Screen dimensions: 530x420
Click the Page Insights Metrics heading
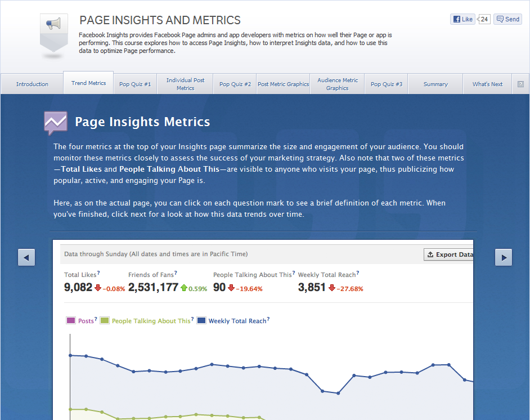142,122
